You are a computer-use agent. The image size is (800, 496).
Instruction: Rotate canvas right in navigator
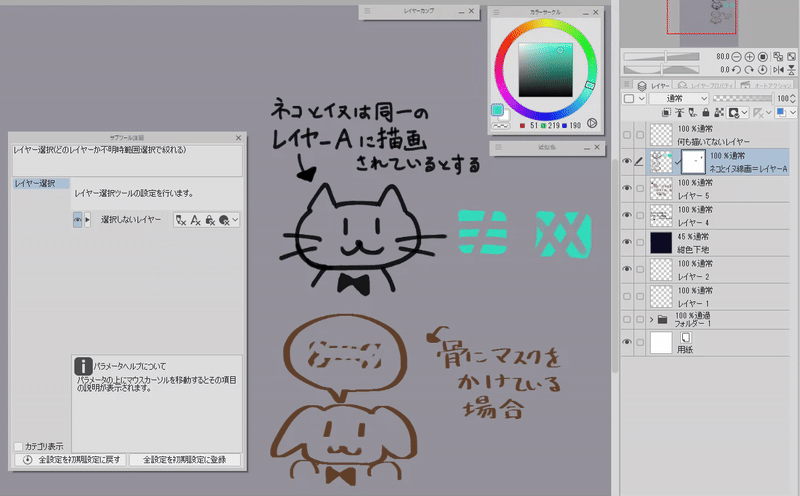pyautogui.click(x=749, y=69)
